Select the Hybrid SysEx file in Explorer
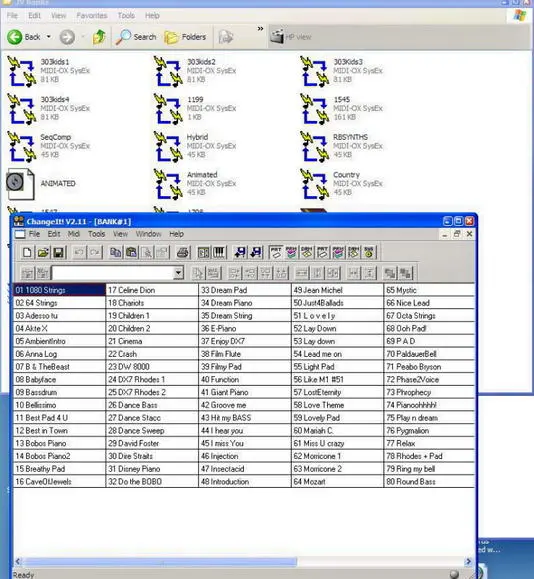Viewport: 534px width, 579px height. pos(195,146)
